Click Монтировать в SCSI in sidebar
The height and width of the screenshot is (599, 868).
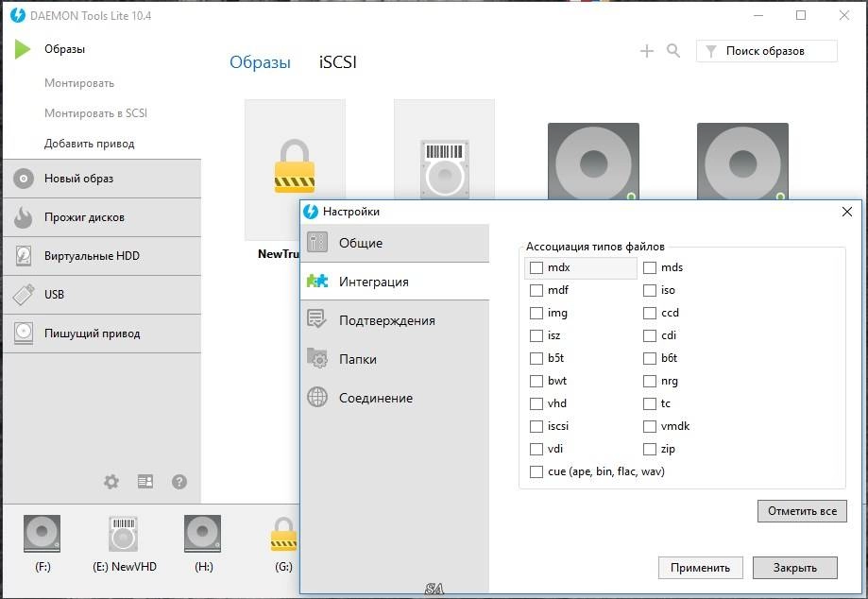tap(95, 113)
